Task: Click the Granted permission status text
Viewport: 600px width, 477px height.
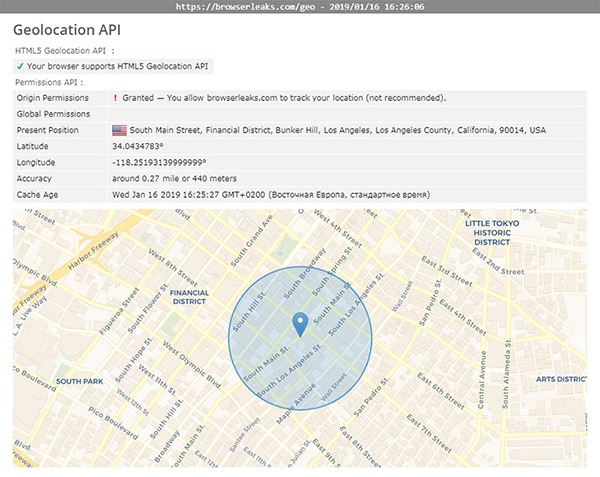Action: point(284,98)
